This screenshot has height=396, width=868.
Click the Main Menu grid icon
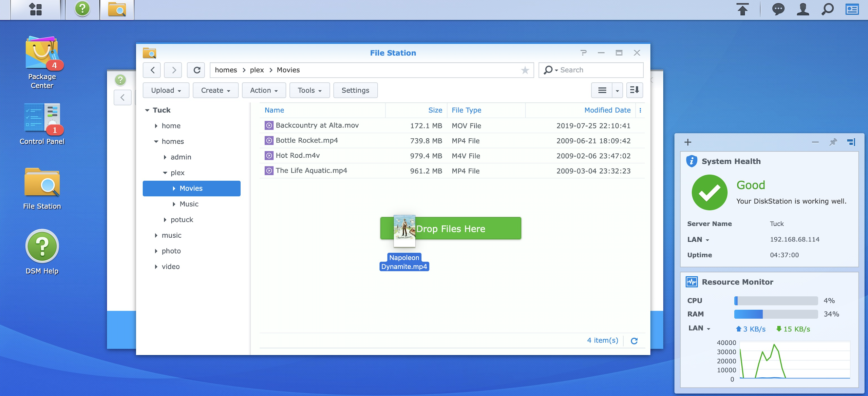click(x=35, y=9)
